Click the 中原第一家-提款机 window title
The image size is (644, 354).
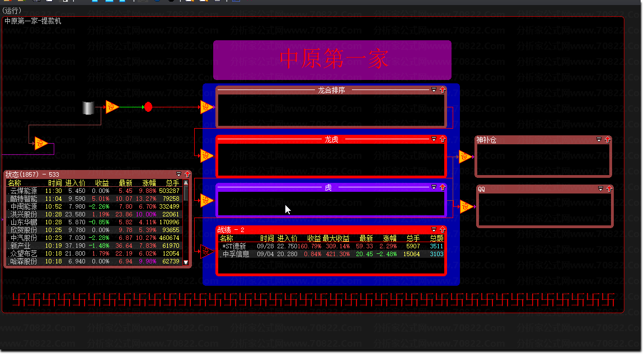click(x=33, y=21)
